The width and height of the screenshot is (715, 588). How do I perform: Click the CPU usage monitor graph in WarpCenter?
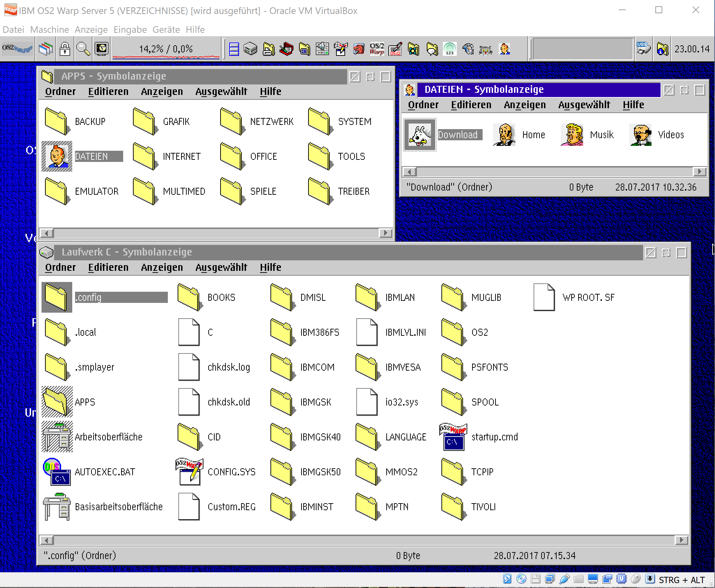166,49
